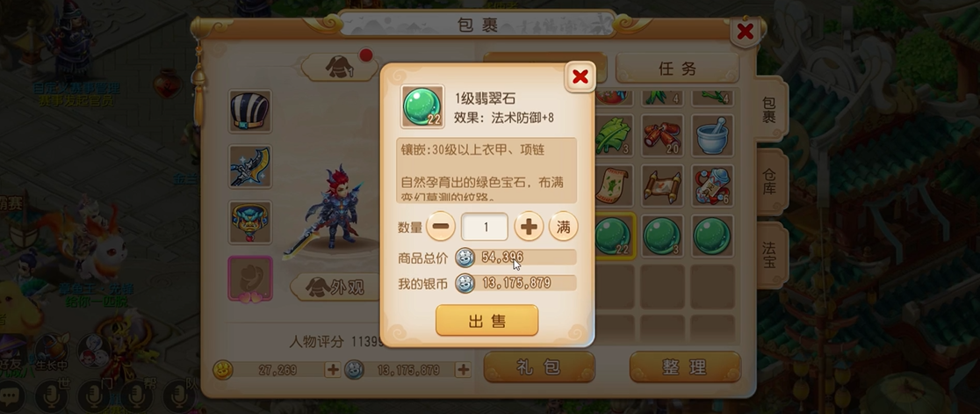This screenshot has width=980, height=414.
Task: Decrease sell quantity with minus button
Action: (441, 227)
